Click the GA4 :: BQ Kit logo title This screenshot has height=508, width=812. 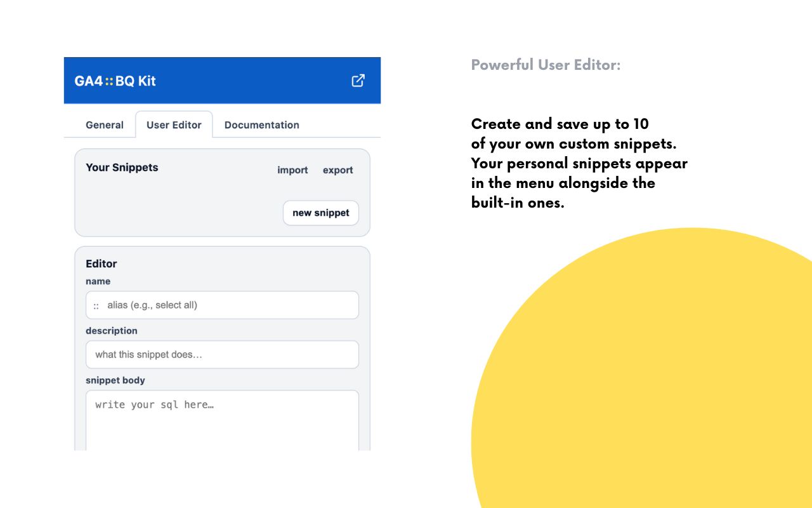[115, 81]
